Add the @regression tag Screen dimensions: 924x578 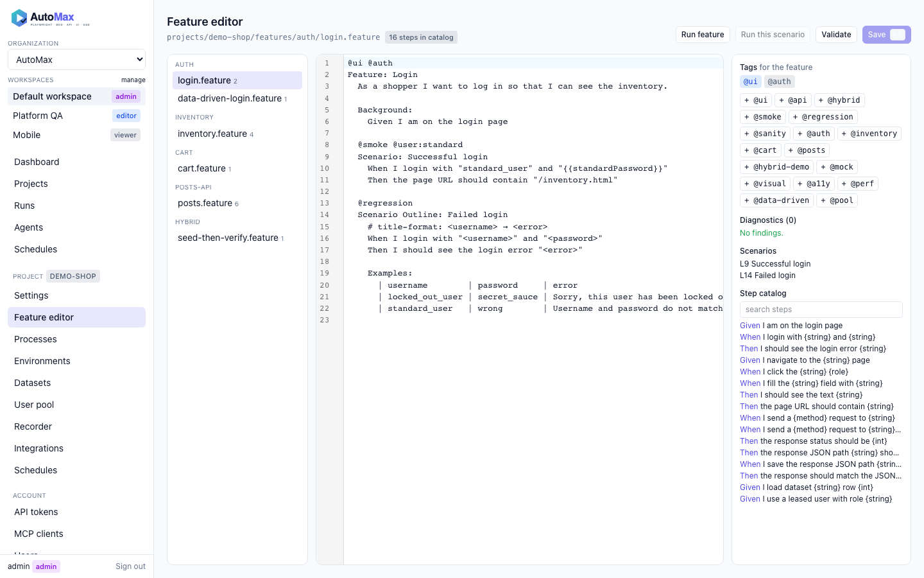click(823, 117)
